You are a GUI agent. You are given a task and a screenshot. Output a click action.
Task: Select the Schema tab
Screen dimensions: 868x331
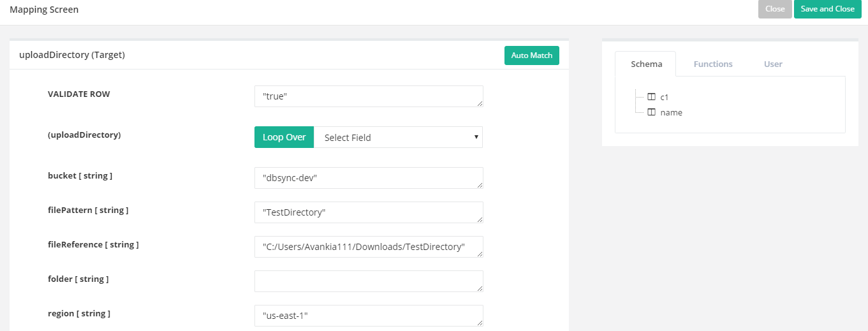click(x=646, y=64)
